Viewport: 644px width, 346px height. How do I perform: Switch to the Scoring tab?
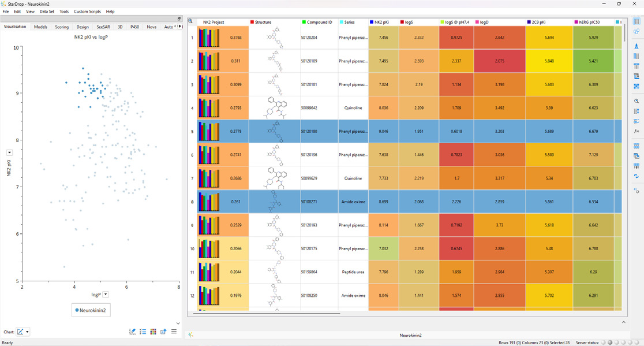pyautogui.click(x=62, y=27)
